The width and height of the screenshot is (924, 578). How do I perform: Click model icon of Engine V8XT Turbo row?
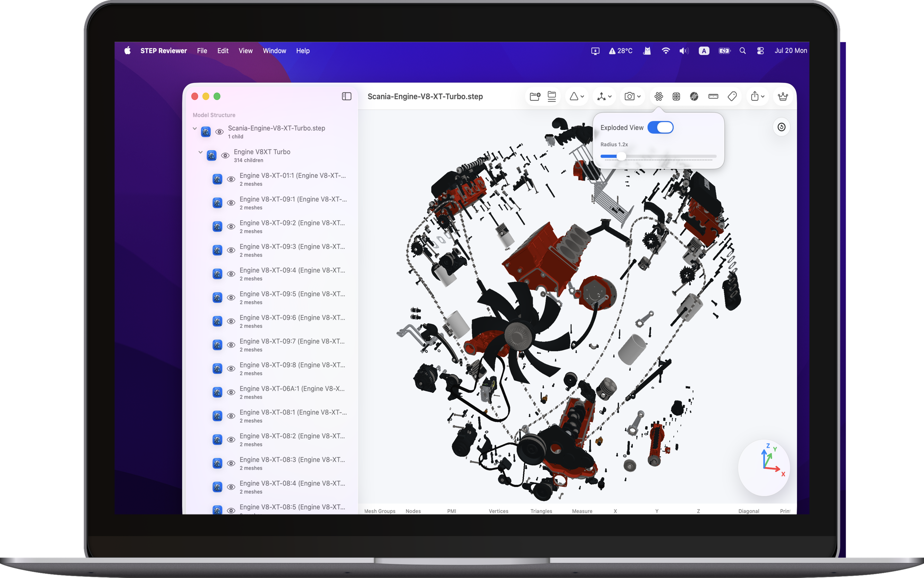tap(211, 156)
